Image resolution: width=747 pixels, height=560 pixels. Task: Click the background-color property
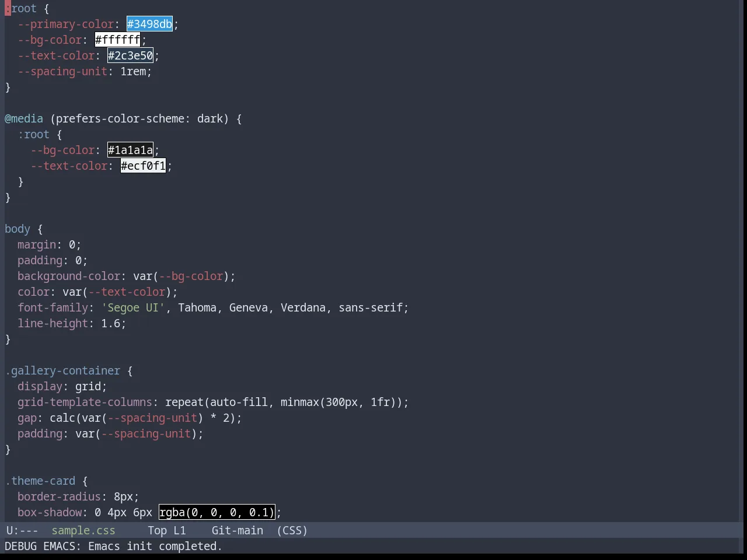pos(69,276)
